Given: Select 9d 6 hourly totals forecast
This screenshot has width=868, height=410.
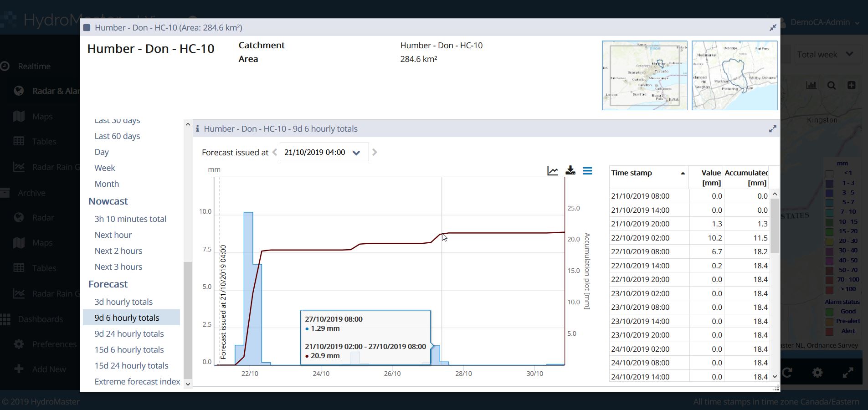Looking at the screenshot, I should point(131,318).
